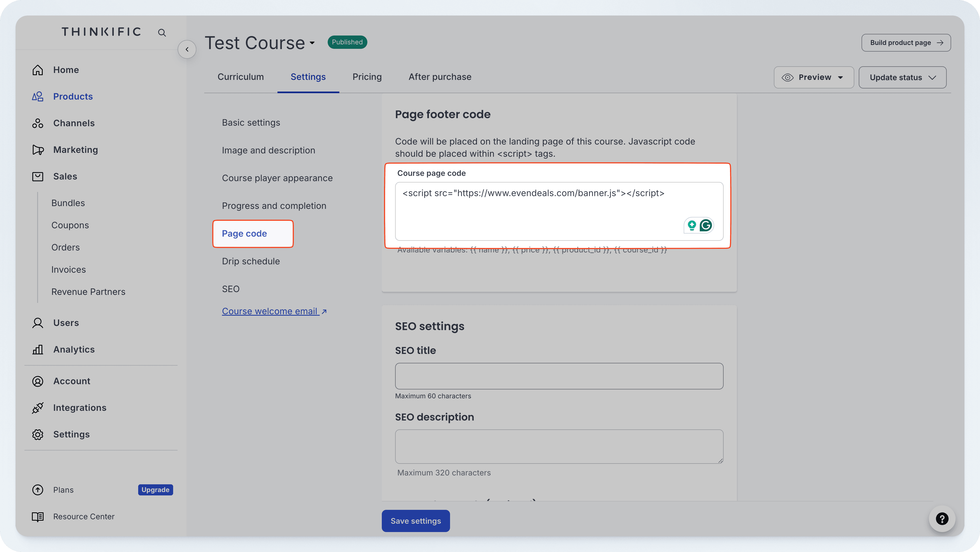Open the Analytics section
The image size is (980, 552).
[x=74, y=349]
